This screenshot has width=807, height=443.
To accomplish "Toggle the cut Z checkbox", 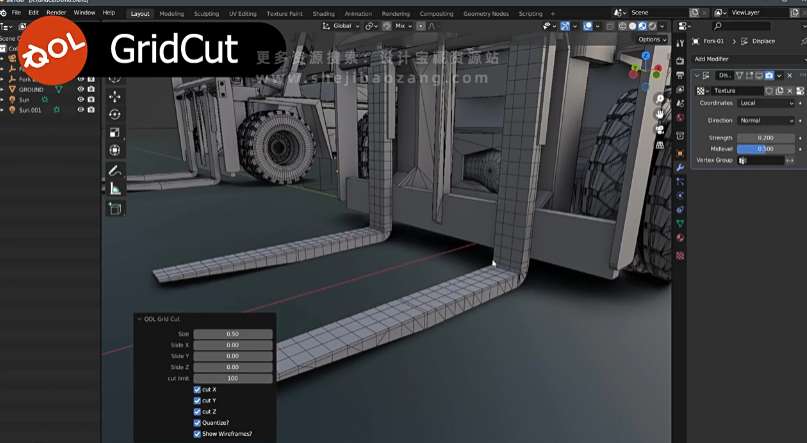I will coord(197,412).
